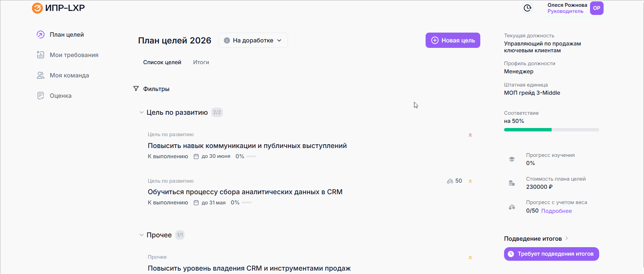Open Мои требования in the sidebar
The height and width of the screenshot is (274, 644).
(x=74, y=55)
